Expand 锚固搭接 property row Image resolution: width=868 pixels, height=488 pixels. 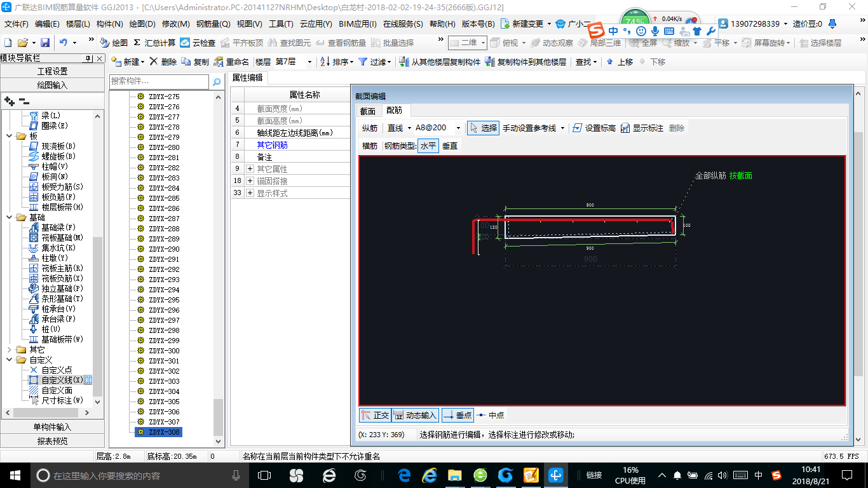pos(250,181)
